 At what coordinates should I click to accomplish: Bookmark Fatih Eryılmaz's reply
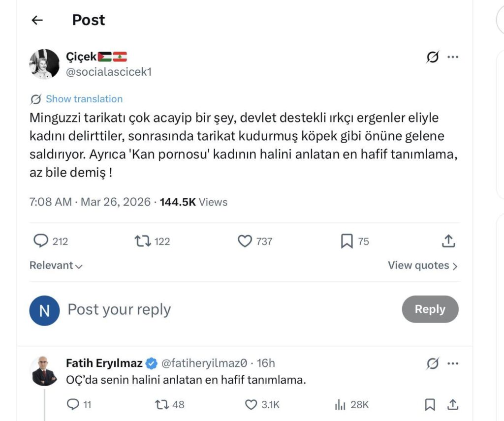point(430,404)
